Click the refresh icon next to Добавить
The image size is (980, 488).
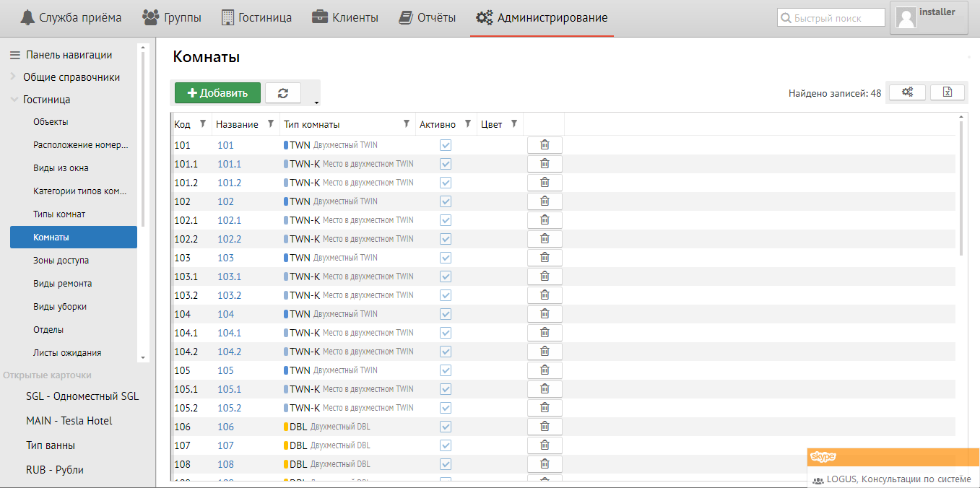click(x=283, y=93)
